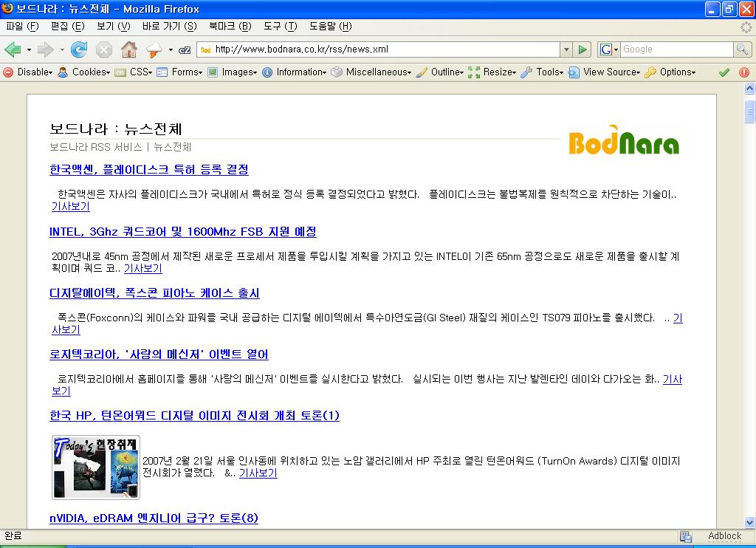Screen dimensions: 756x548
Task: Open the 로지텍코리아 '사랑의 메신저' headline
Action: (159, 355)
